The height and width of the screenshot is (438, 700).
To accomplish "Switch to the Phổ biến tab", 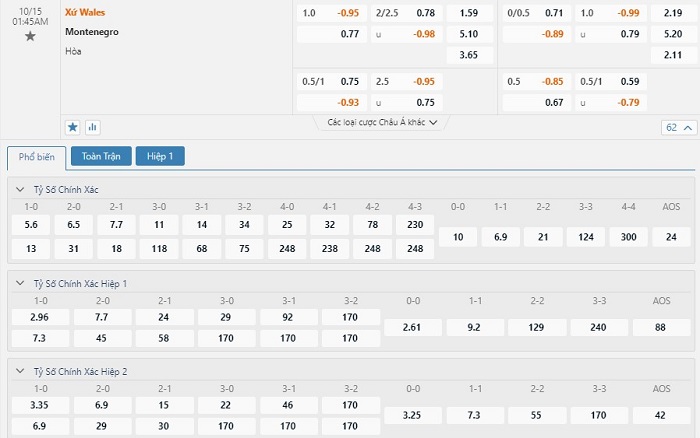I will 37,157.
